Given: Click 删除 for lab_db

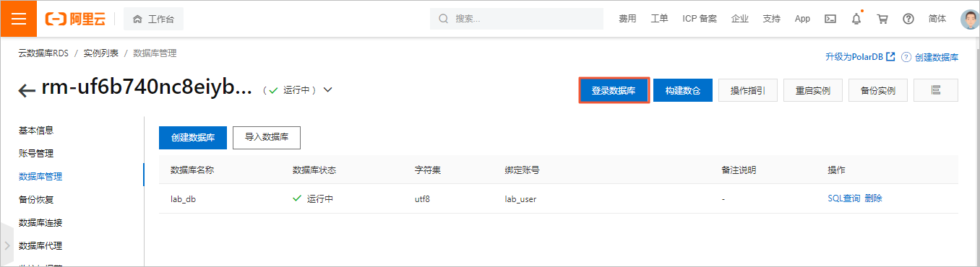Looking at the screenshot, I should [873, 198].
